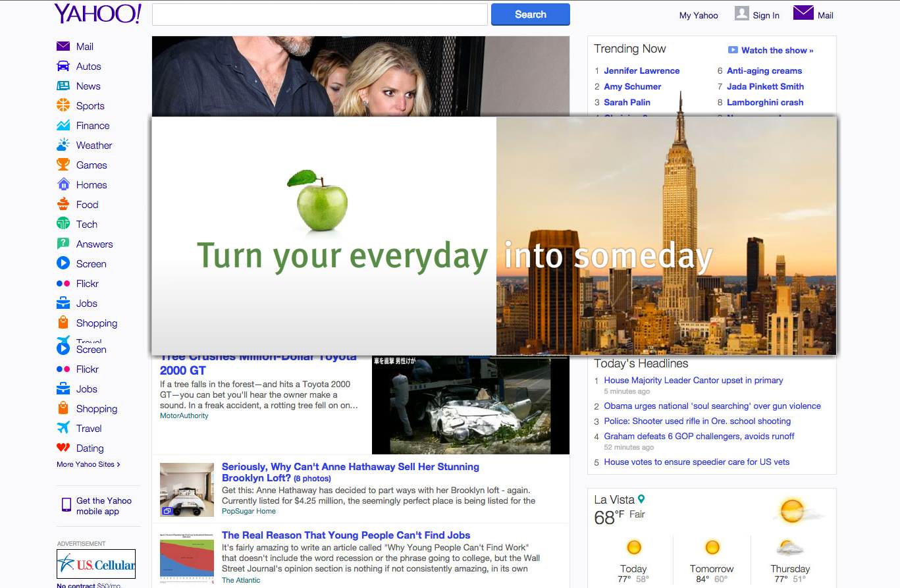Screen dimensions: 900x588
Task: Open headline Graham defeats 6 GOP challengers
Action: pos(699,436)
